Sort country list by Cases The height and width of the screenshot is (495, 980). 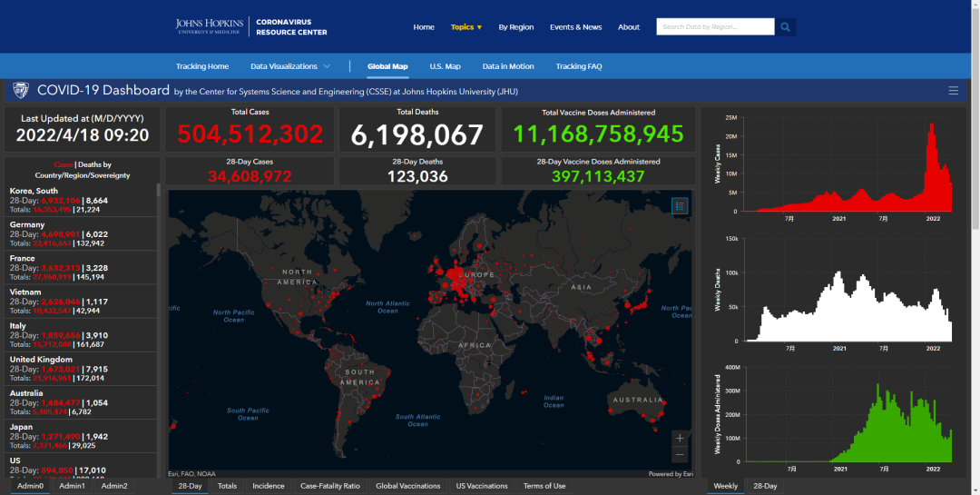pyautogui.click(x=64, y=165)
